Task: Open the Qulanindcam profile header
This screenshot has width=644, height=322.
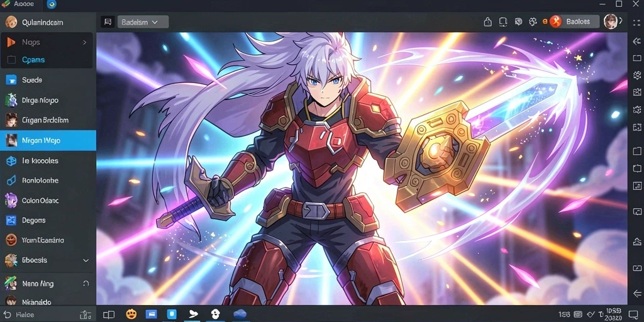Action: tap(48, 22)
